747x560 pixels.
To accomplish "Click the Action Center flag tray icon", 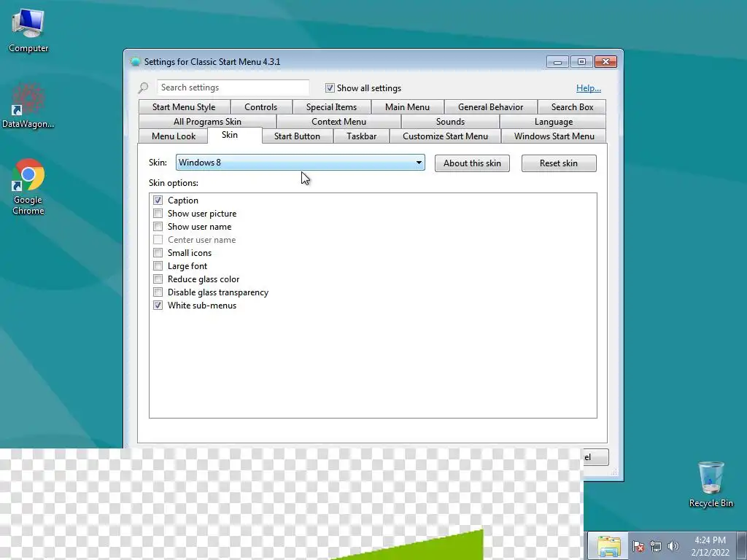I will 638,546.
